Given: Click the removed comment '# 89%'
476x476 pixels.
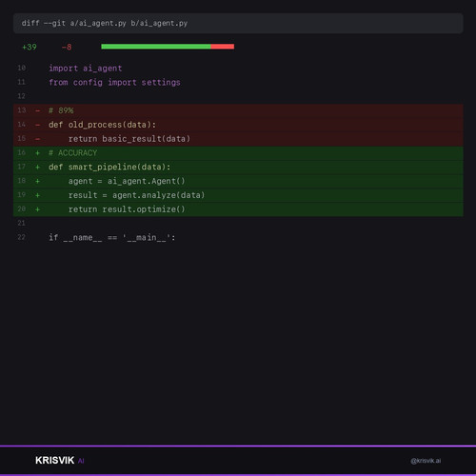Looking at the screenshot, I should pos(61,110).
